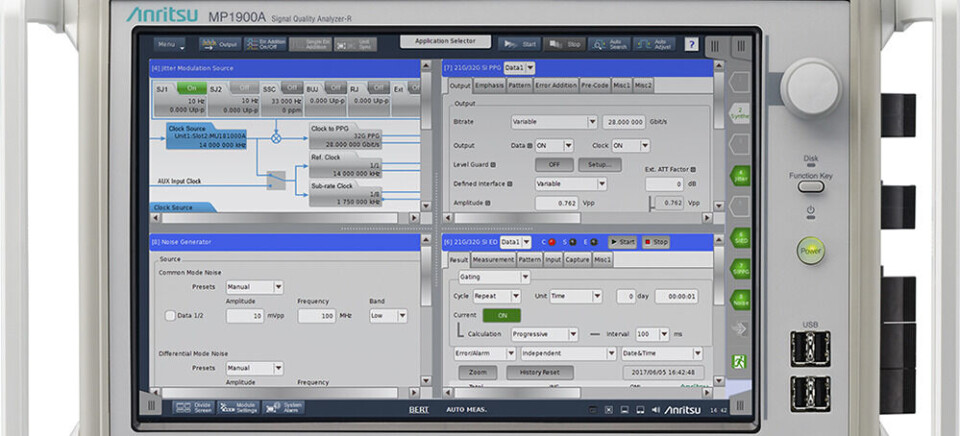Switch to the Emphasis tab in the PPG panel

pyautogui.click(x=489, y=86)
